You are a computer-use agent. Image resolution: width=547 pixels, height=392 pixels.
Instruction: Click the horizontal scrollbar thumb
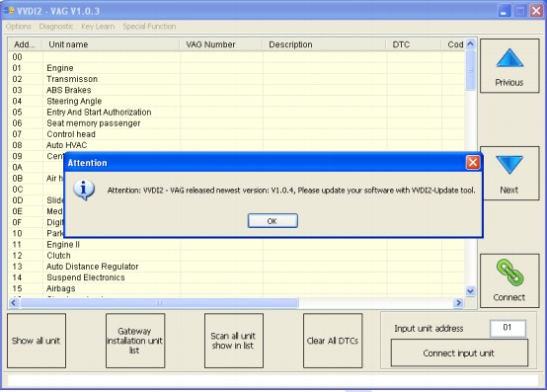coord(159,303)
